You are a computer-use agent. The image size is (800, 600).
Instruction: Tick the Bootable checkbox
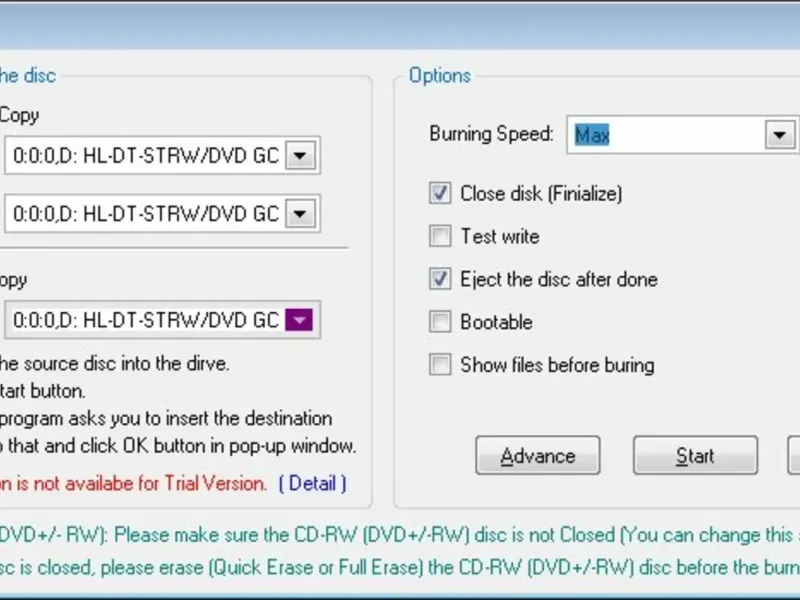[440, 323]
